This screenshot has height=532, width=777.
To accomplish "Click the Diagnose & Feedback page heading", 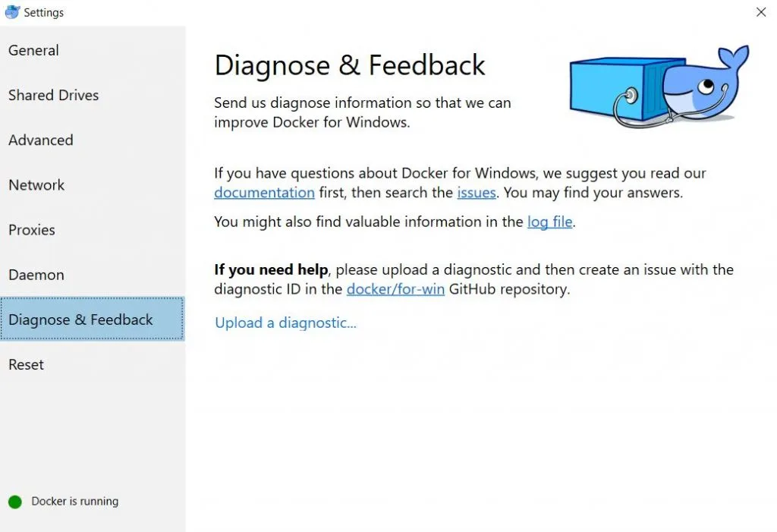I will click(x=349, y=65).
